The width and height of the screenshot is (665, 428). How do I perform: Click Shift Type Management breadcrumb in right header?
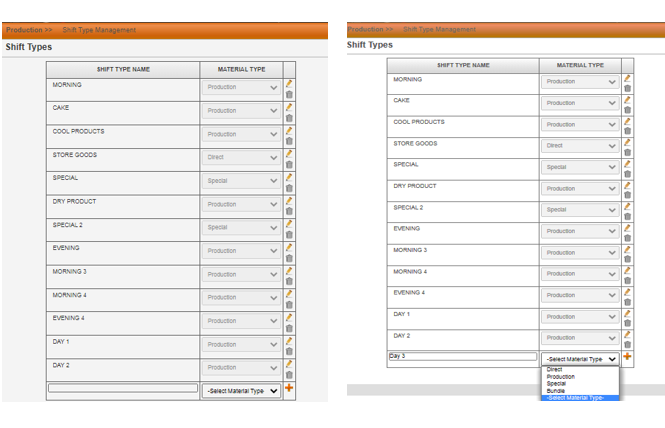[x=440, y=30]
